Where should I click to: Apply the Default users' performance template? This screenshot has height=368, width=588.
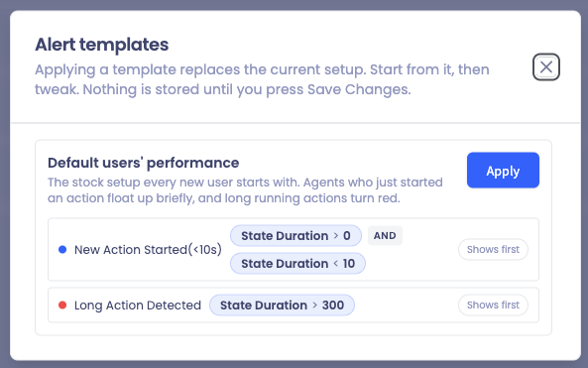[503, 171]
